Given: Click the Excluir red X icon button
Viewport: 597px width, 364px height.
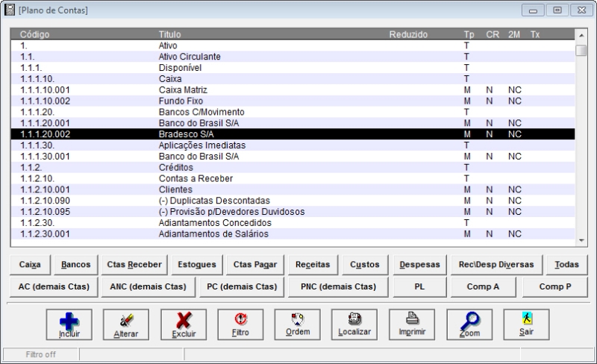Looking at the screenshot, I should 184,324.
